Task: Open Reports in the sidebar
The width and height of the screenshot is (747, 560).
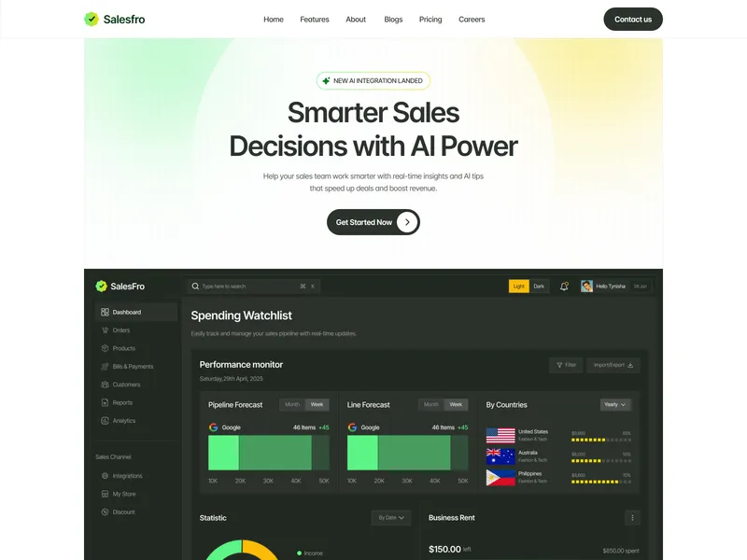Action: tap(122, 402)
